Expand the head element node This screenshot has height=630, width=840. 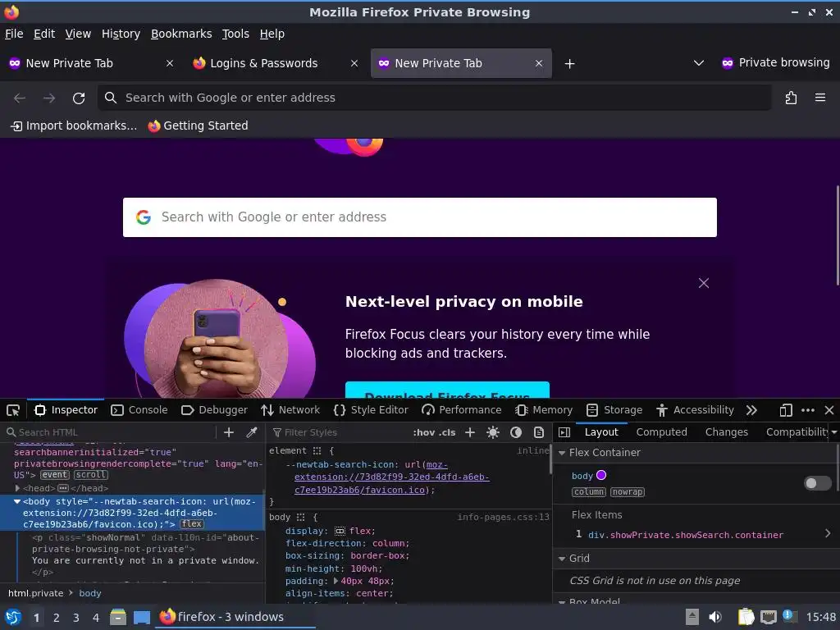point(18,489)
